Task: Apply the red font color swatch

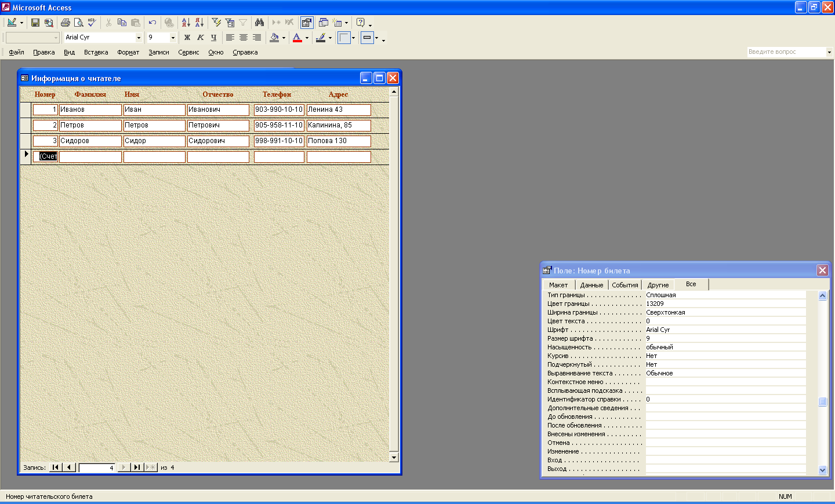Action: pyautogui.click(x=297, y=38)
